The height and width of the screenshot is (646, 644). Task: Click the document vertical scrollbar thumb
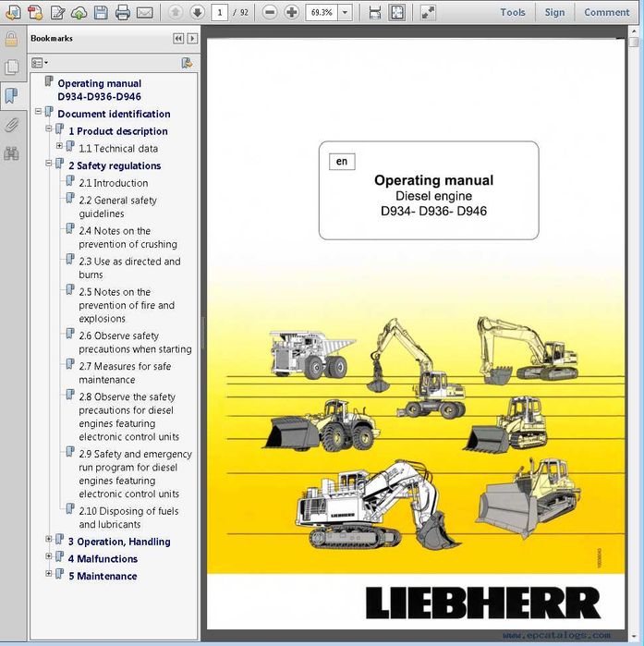(634, 42)
